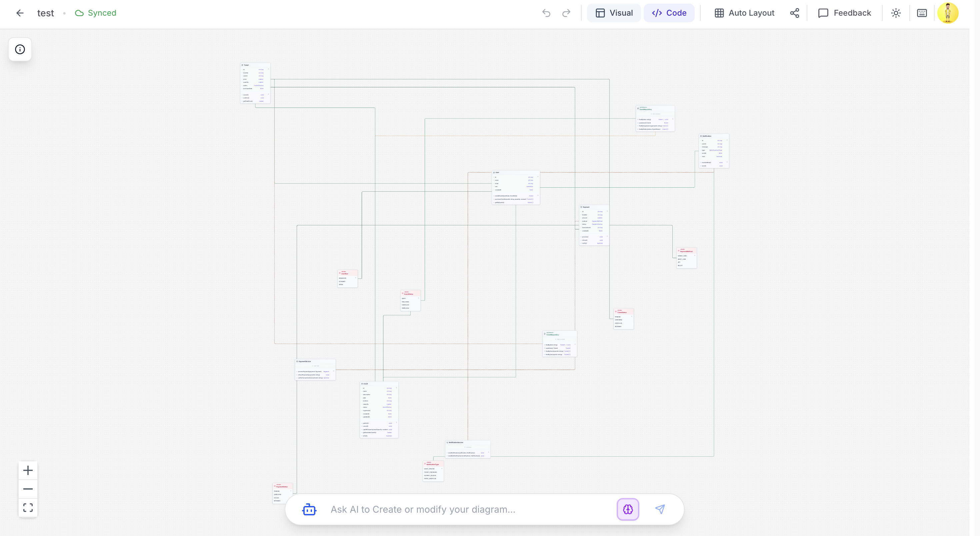This screenshot has height=536, width=980.
Task: Switch to the Visual view
Action: (x=613, y=13)
